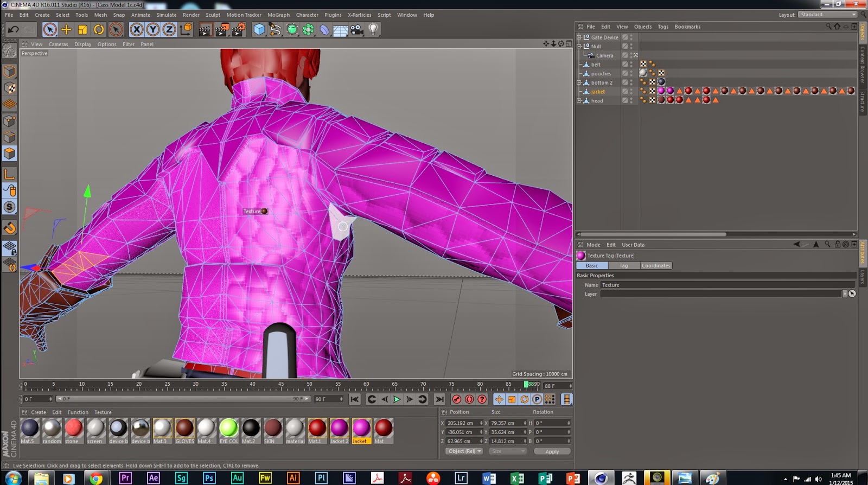The image size is (868, 485).
Task: Toggle Parameter keyframe recording P button
Action: (x=537, y=399)
